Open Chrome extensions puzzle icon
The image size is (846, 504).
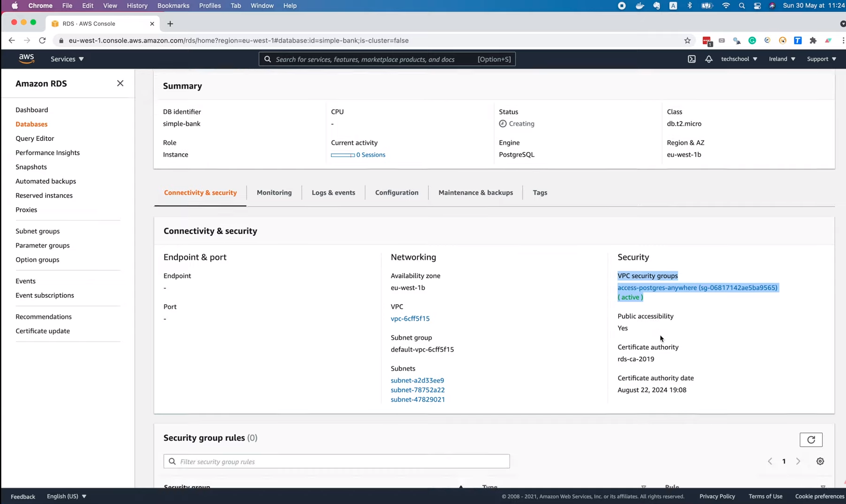tap(813, 41)
